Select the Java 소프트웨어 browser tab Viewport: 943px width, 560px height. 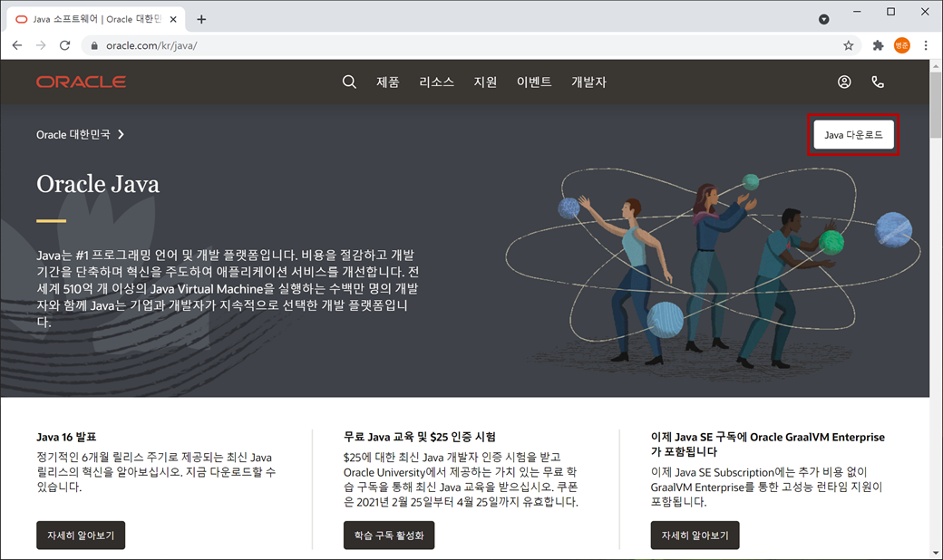pyautogui.click(x=96, y=19)
